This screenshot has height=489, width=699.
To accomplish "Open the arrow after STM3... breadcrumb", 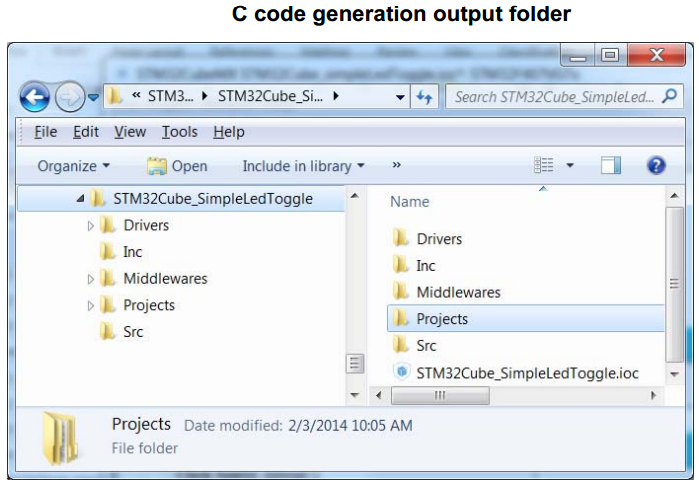I will (x=205, y=96).
